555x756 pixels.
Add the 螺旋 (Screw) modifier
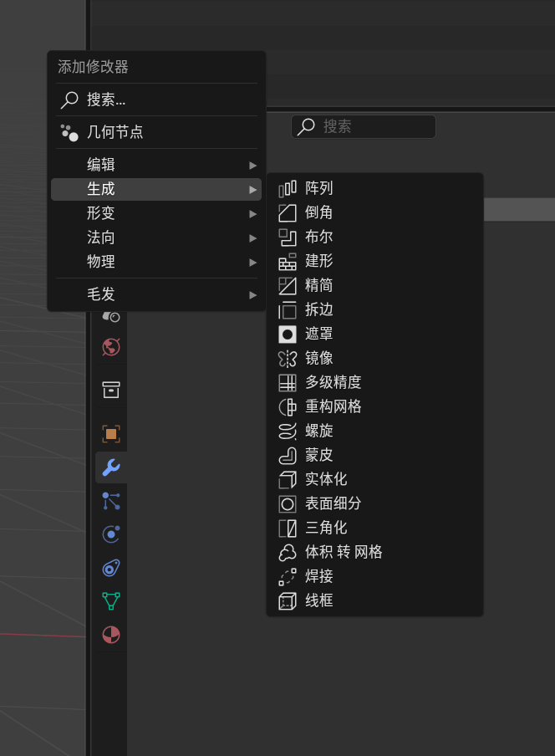tap(374, 431)
